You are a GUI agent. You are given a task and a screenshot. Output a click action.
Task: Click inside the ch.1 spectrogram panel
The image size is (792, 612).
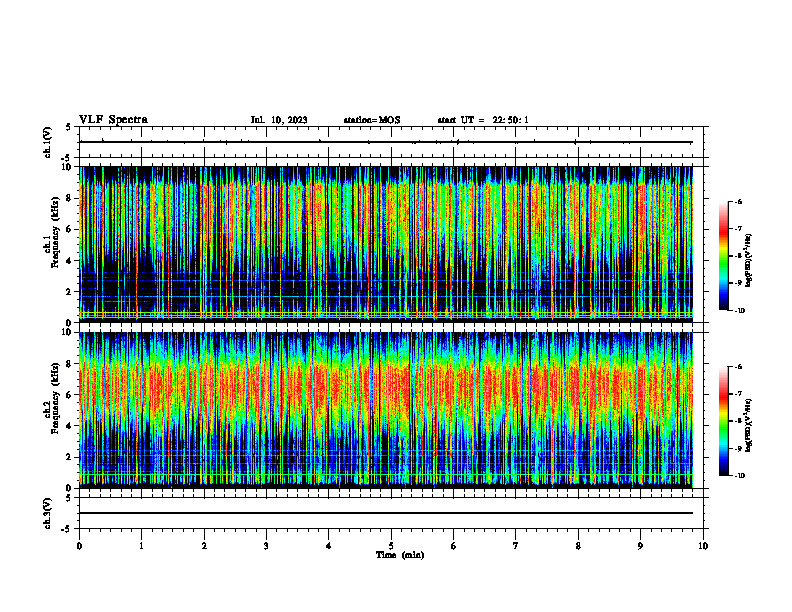(385, 244)
